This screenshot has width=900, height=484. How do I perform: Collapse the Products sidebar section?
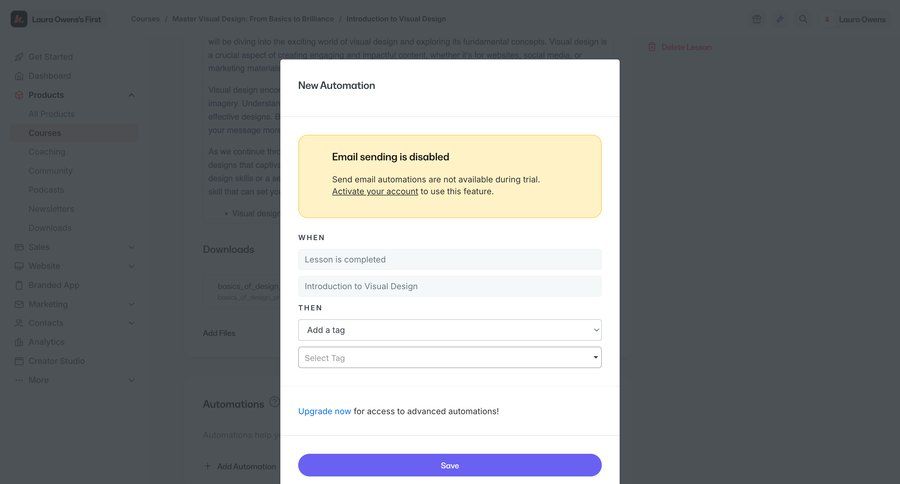pos(131,95)
